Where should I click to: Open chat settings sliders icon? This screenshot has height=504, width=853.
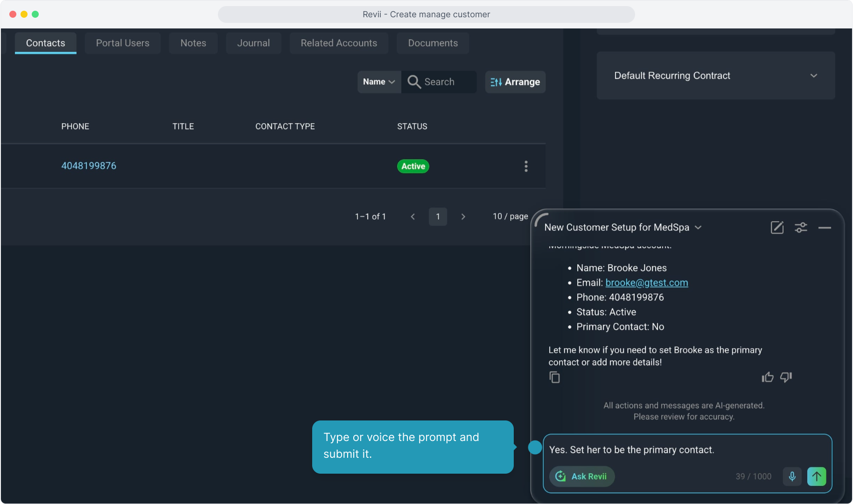(x=801, y=227)
